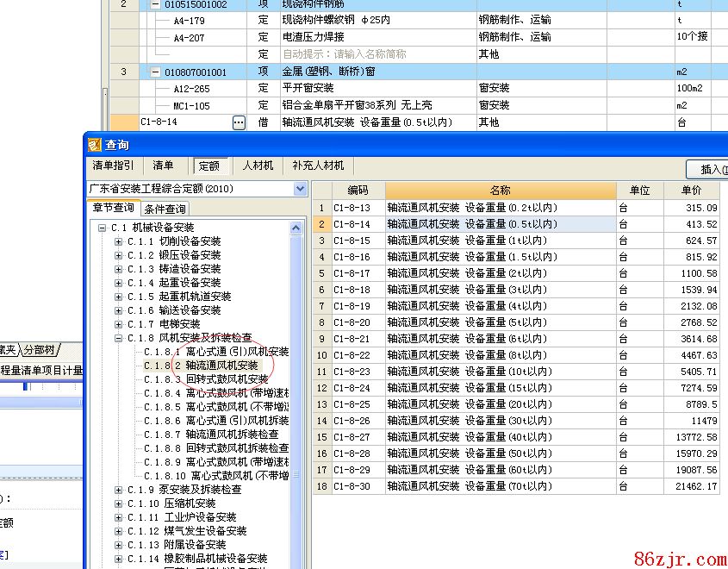Image resolution: width=728 pixels, height=569 pixels.
Task: Switch to the 清单指引 tab
Action: pos(113,166)
